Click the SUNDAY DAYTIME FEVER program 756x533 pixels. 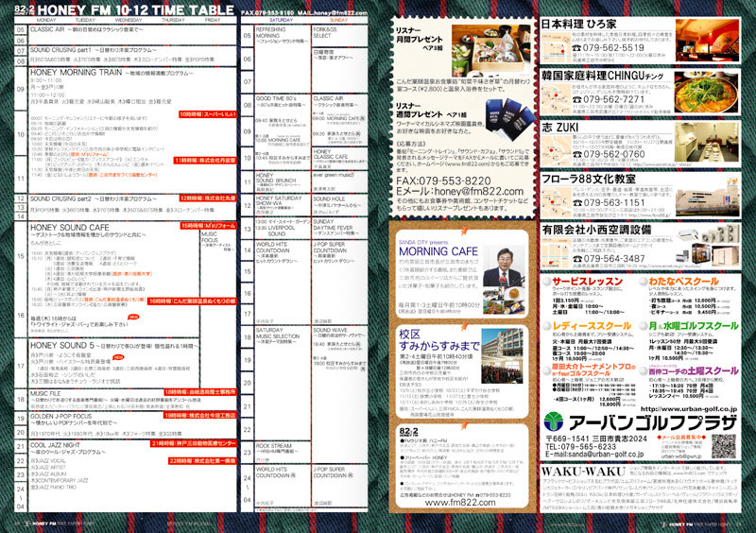pyautogui.click(x=333, y=225)
